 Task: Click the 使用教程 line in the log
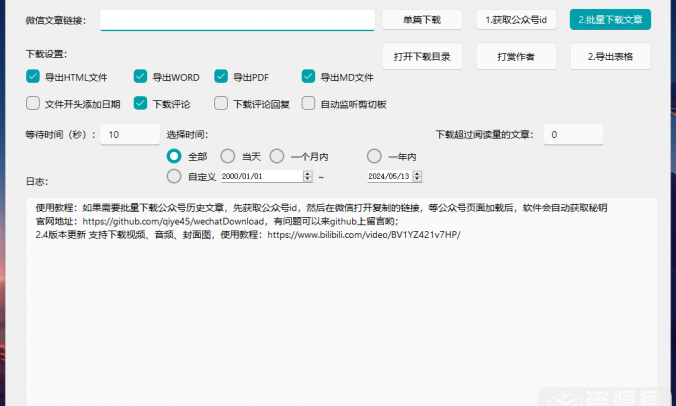[321, 208]
